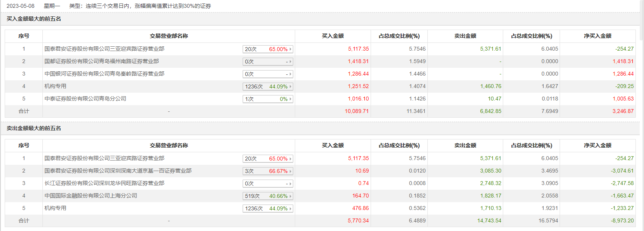Click the arrow beside 3次 66.67%
The height and width of the screenshot is (231, 644).
point(290,171)
